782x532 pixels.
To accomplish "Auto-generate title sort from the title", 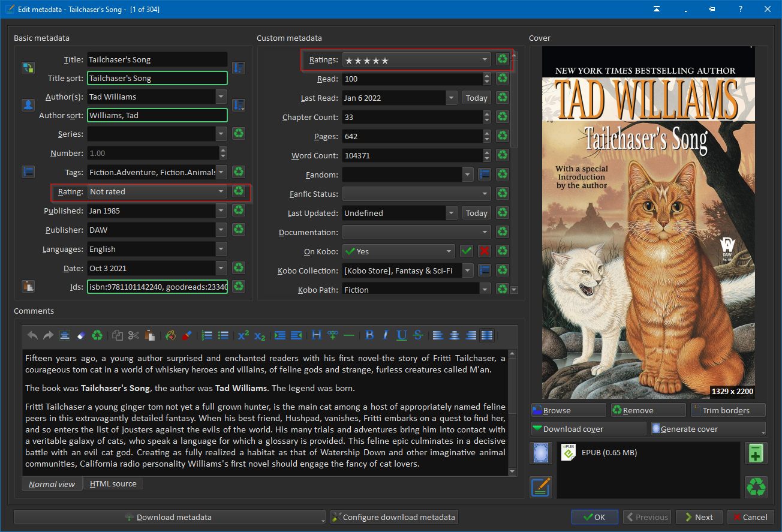I will tap(239, 68).
